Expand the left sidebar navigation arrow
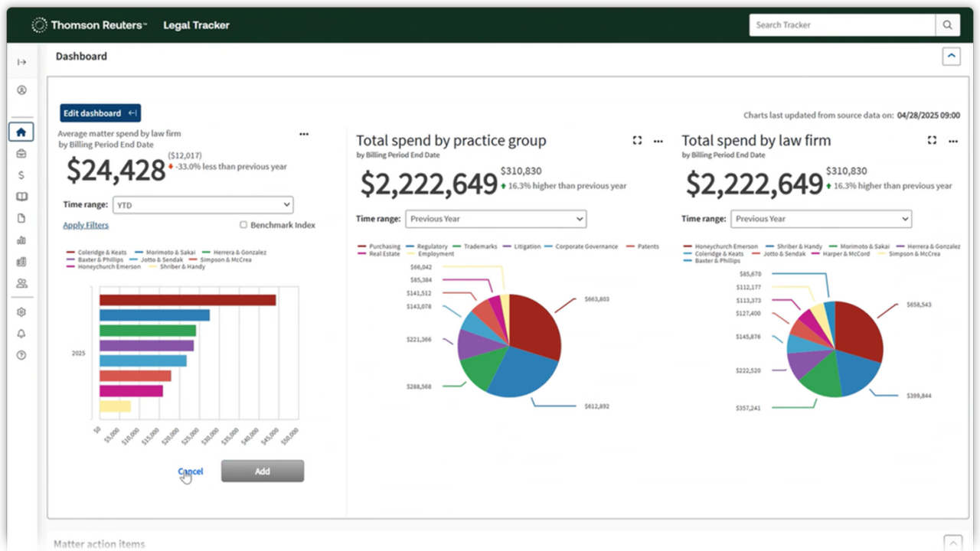980x551 pixels. coord(21,62)
